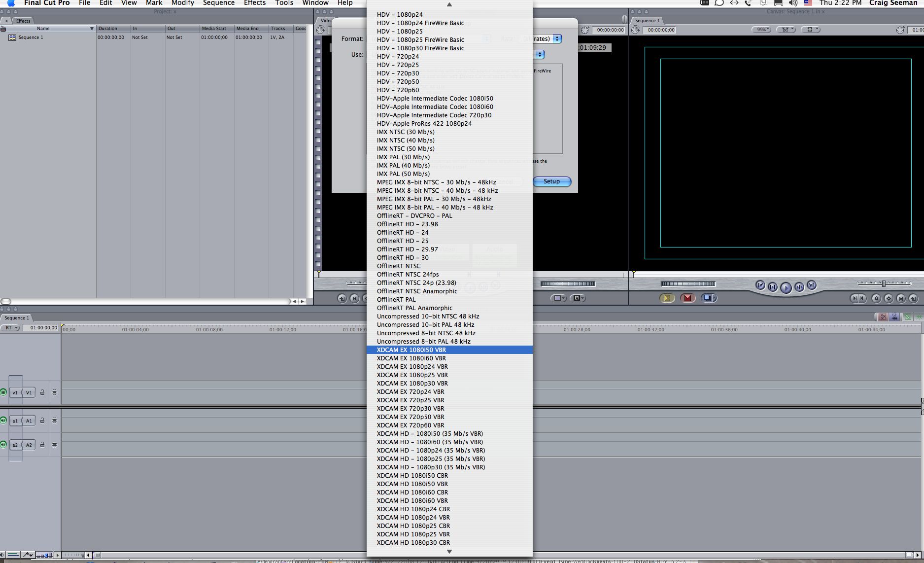Click Go to Previous Edit in Canvas
Image resolution: width=924 pixels, height=563 pixels.
(x=760, y=285)
